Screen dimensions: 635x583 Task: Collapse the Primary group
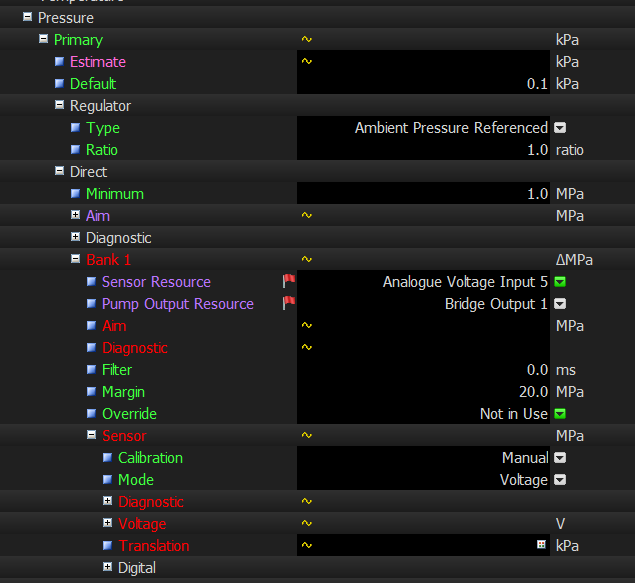click(43, 39)
